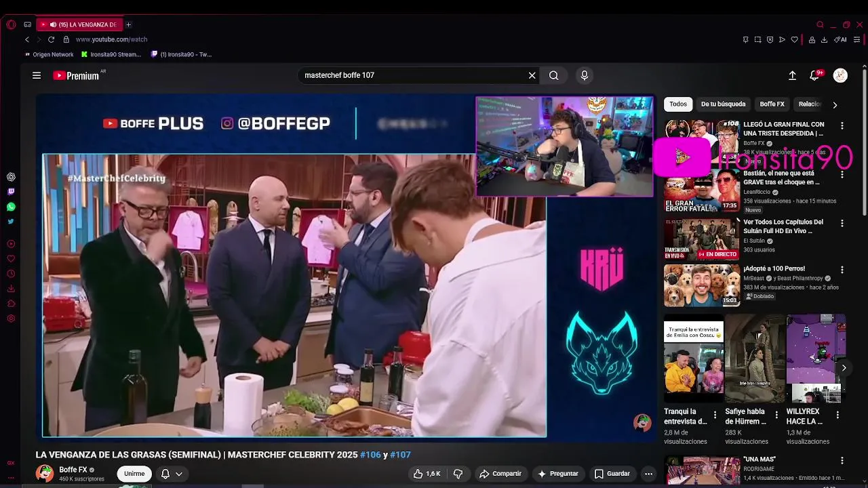The image size is (868, 488).
Task: Click the send-to-flow arrow icon
Action: coord(782,39)
